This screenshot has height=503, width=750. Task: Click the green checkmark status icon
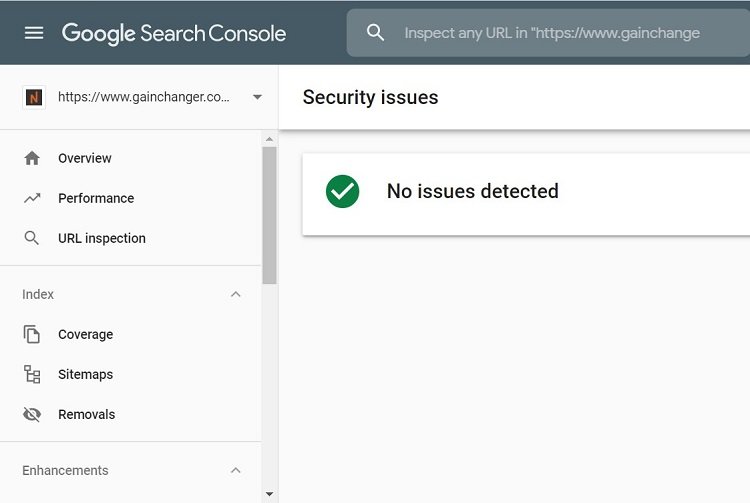(342, 191)
